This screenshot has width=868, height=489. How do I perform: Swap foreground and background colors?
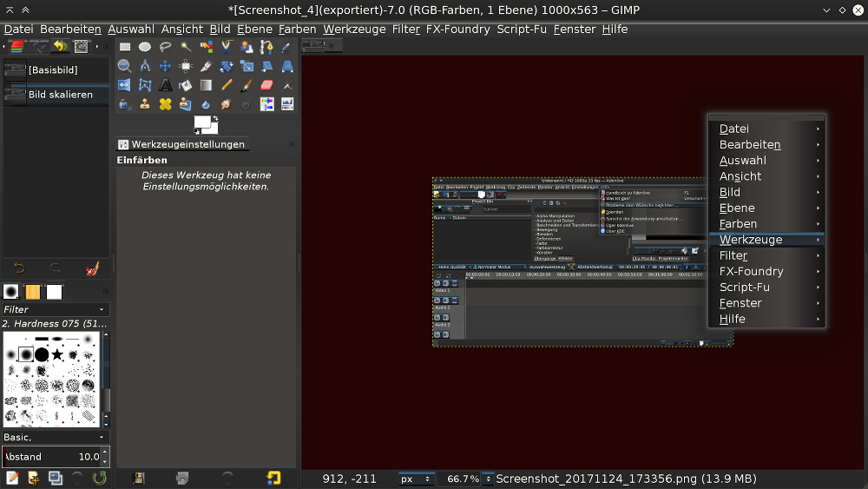pos(214,119)
